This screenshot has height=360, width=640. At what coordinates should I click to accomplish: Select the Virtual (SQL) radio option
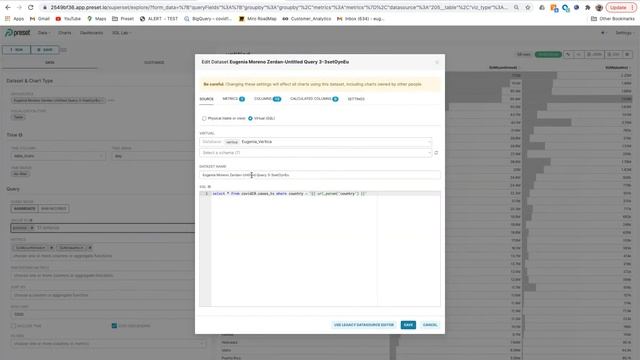[x=250, y=118]
